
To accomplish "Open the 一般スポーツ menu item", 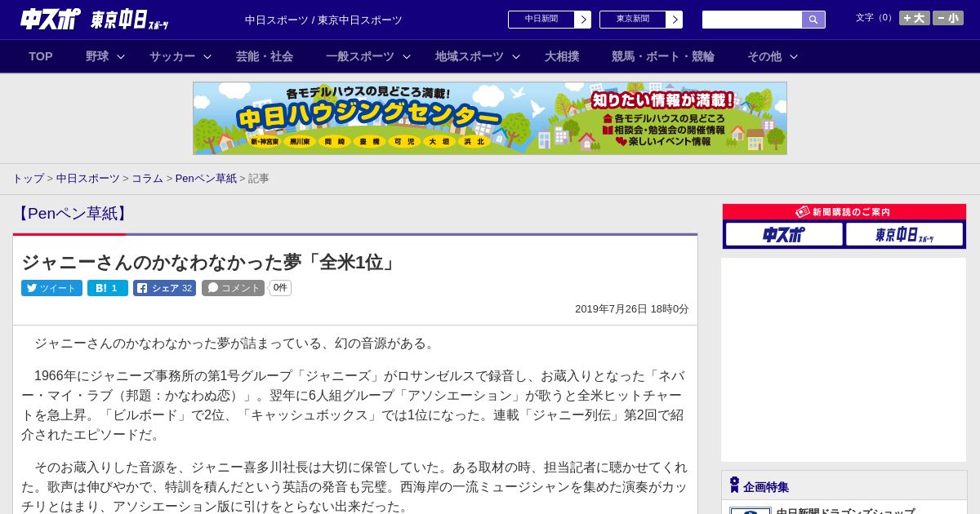I will pyautogui.click(x=360, y=56).
